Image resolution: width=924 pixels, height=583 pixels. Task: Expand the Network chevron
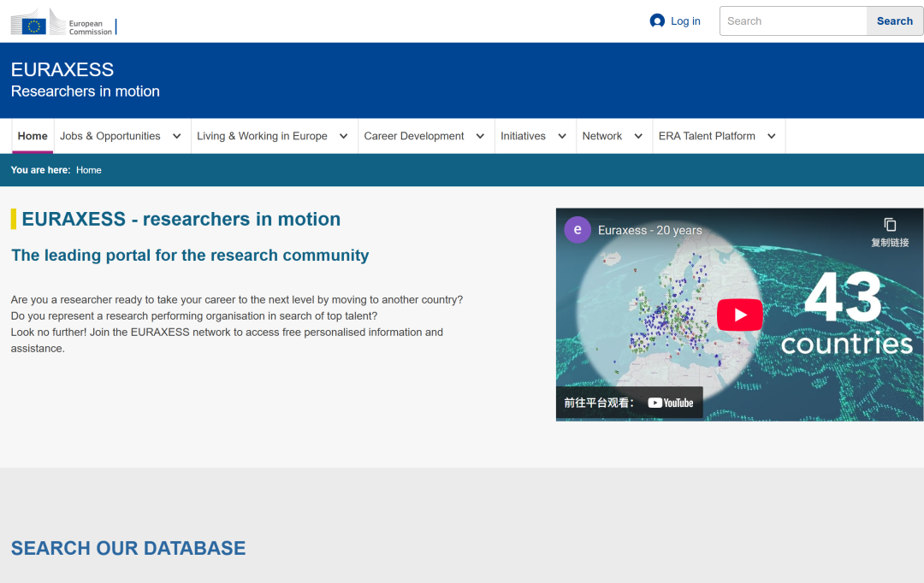(x=638, y=136)
